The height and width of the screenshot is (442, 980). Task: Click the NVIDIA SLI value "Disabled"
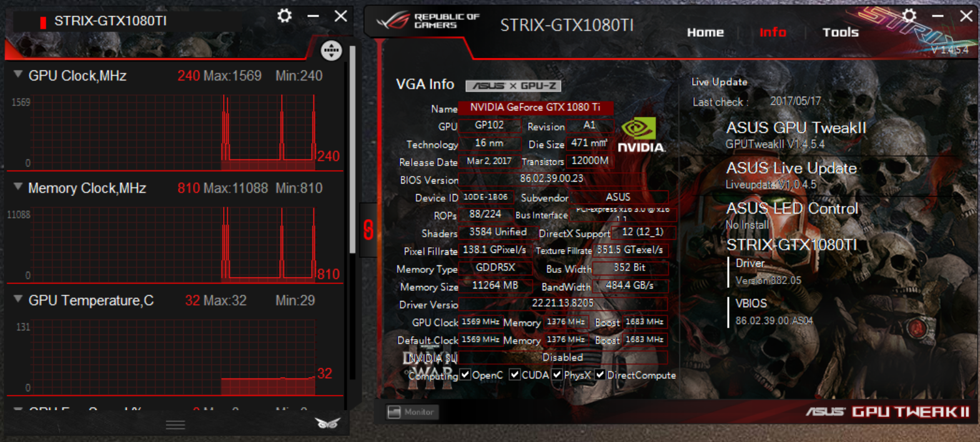(563, 358)
